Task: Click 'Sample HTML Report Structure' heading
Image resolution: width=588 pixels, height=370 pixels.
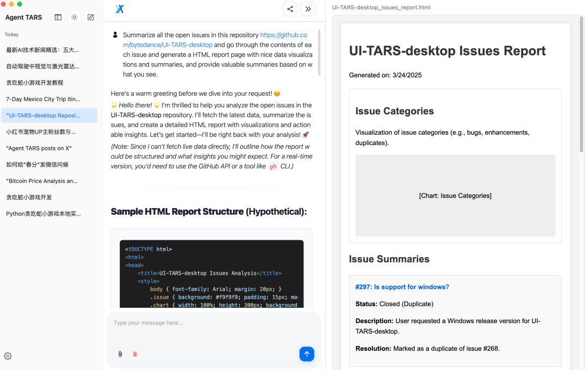Action: tap(209, 211)
